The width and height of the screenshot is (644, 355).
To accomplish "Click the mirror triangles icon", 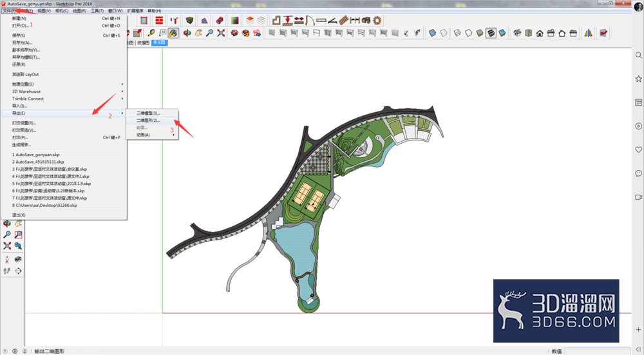I will [588, 33].
